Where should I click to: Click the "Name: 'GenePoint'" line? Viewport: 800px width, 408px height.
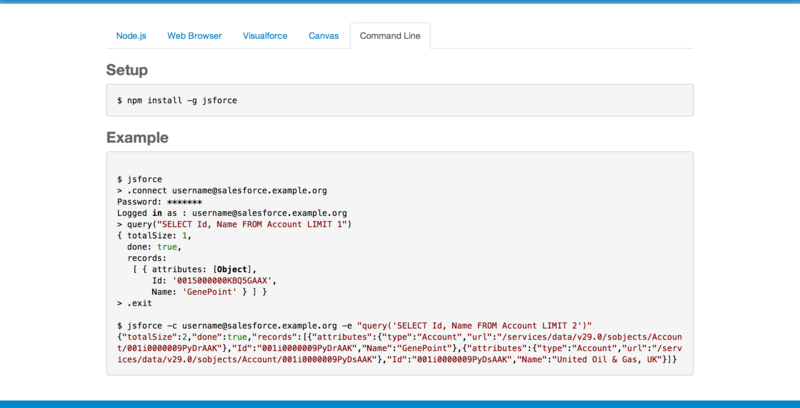(x=210, y=292)
